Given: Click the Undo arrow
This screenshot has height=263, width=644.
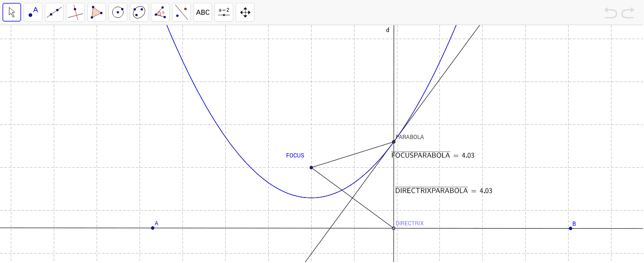Looking at the screenshot, I should 611,13.
